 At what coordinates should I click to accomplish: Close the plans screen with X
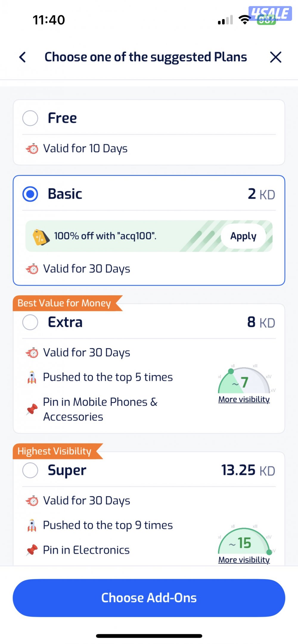(276, 57)
